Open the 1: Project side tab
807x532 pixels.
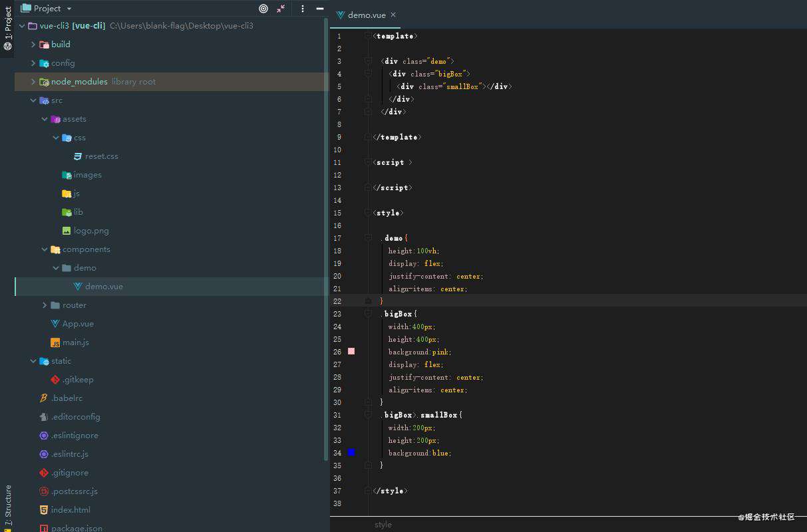coord(7,29)
